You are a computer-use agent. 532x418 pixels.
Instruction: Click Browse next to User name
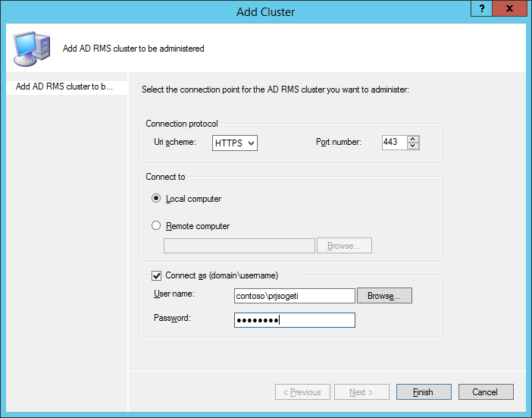(x=384, y=296)
